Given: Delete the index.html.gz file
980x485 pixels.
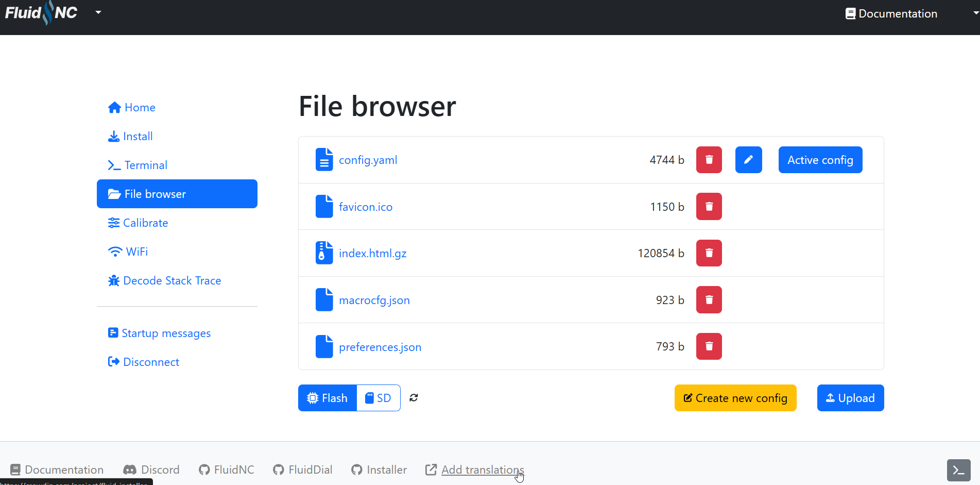Looking at the screenshot, I should (709, 253).
